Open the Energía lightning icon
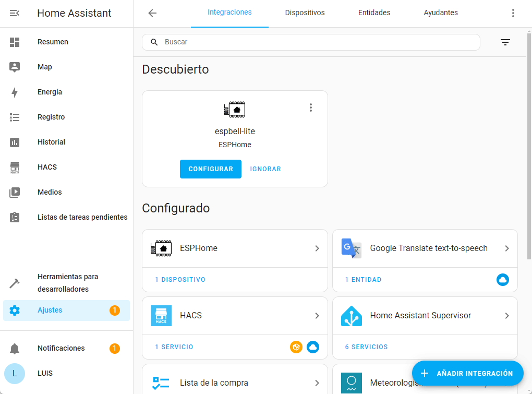Screen dimensions: 532x394 15,92
